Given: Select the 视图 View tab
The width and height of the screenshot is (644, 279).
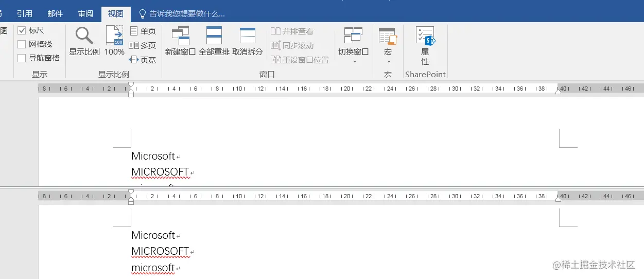Looking at the screenshot, I should (116, 14).
